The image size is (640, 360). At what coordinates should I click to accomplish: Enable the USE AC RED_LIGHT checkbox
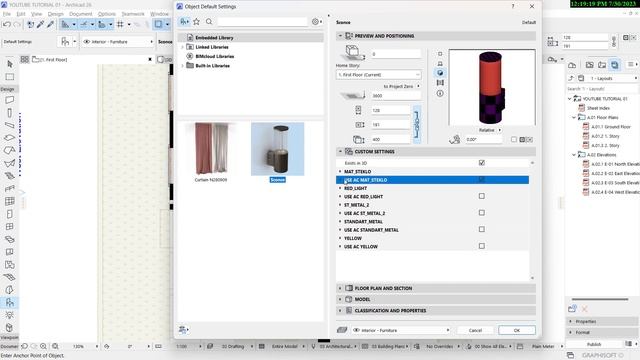pos(482,196)
